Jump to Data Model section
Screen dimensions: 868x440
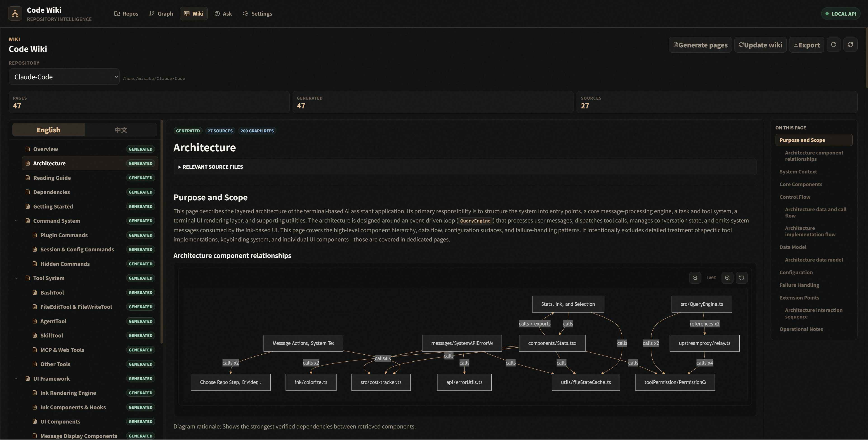pyautogui.click(x=793, y=247)
